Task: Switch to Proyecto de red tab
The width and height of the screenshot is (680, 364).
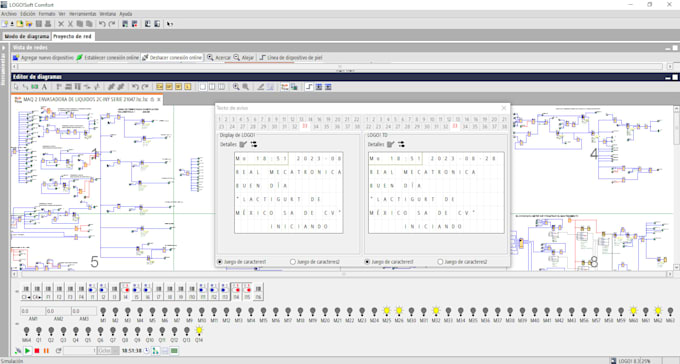Action: (72, 36)
